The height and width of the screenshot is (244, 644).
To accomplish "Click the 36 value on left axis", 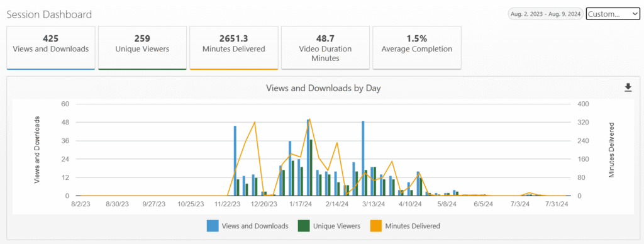I will pyautogui.click(x=65, y=141).
